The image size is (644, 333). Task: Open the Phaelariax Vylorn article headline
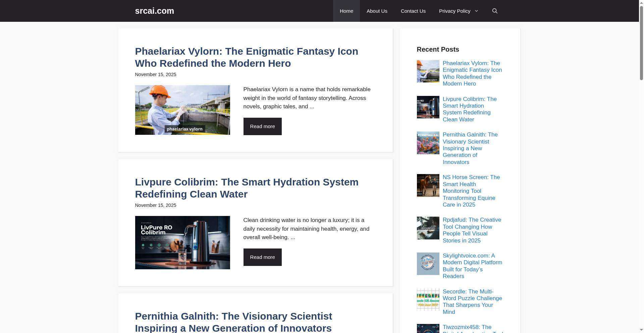tap(247, 57)
